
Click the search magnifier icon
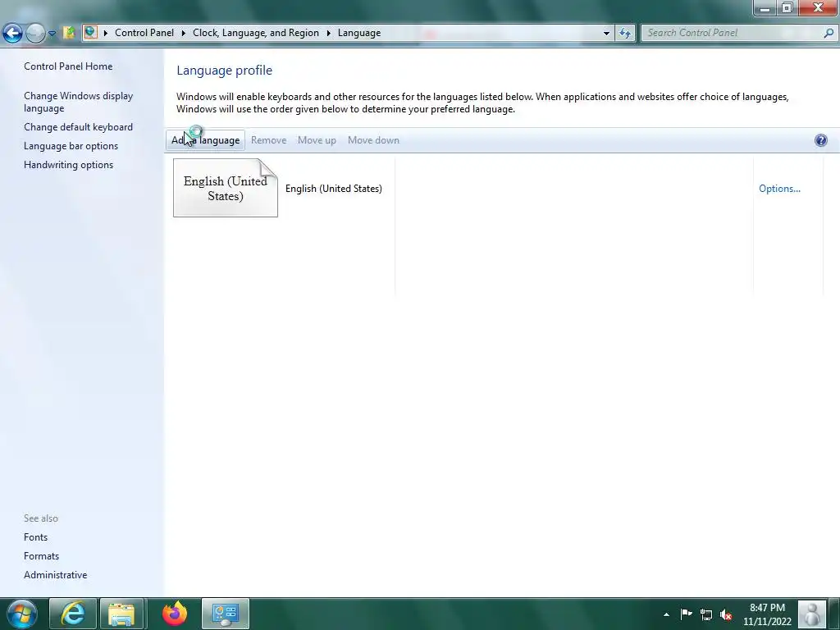829,33
